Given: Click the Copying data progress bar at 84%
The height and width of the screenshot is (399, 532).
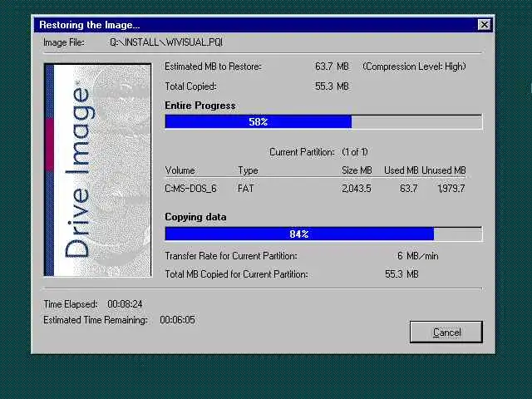Looking at the screenshot, I should pyautogui.click(x=323, y=234).
